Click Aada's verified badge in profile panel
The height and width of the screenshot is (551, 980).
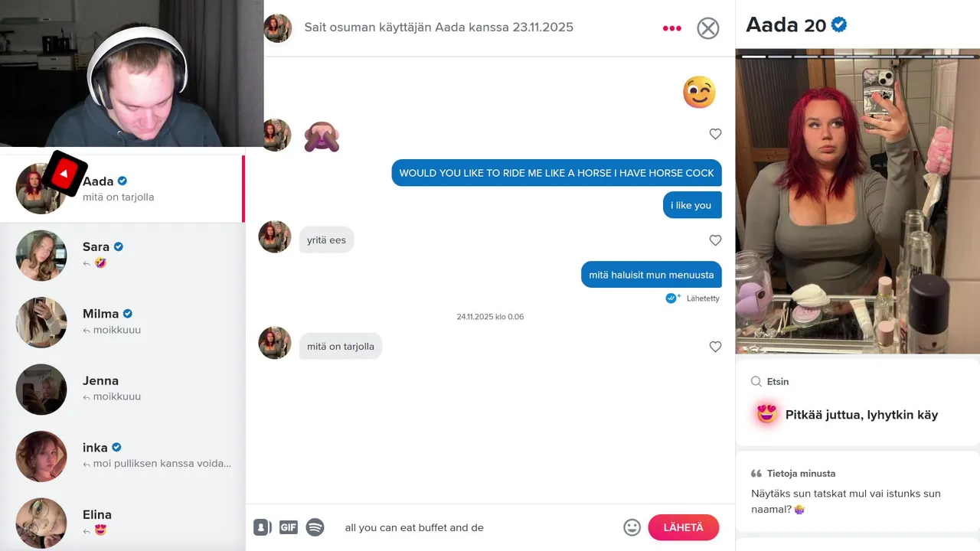pos(839,24)
